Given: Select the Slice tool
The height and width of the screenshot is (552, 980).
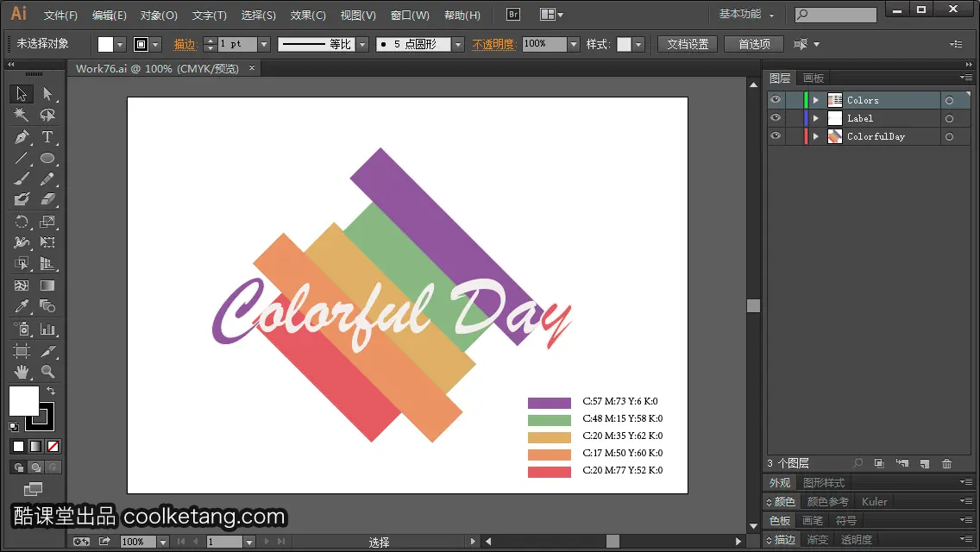Looking at the screenshot, I should (x=47, y=351).
